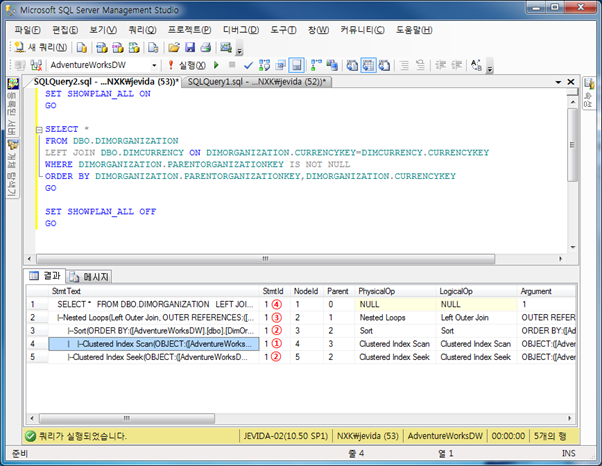This screenshot has width=602, height=466.
Task: Switch output to Results to File
Action: (384, 65)
